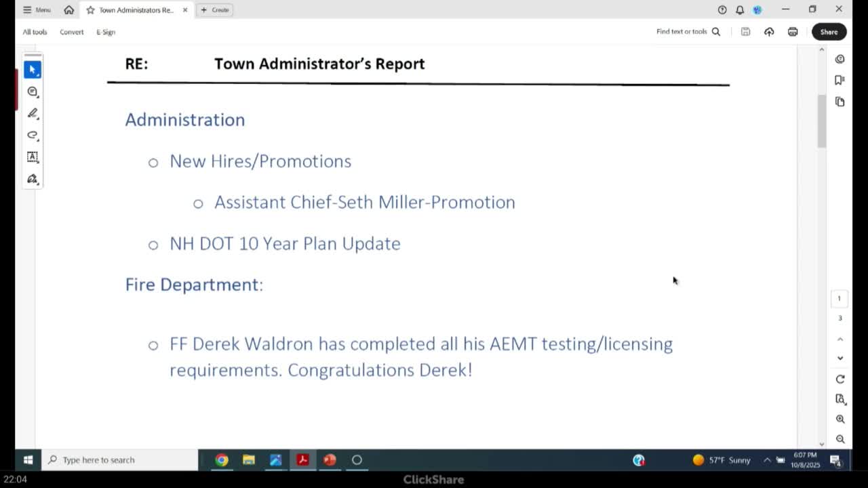Click the Share button
Screen dimensions: 868x488
[829, 32]
